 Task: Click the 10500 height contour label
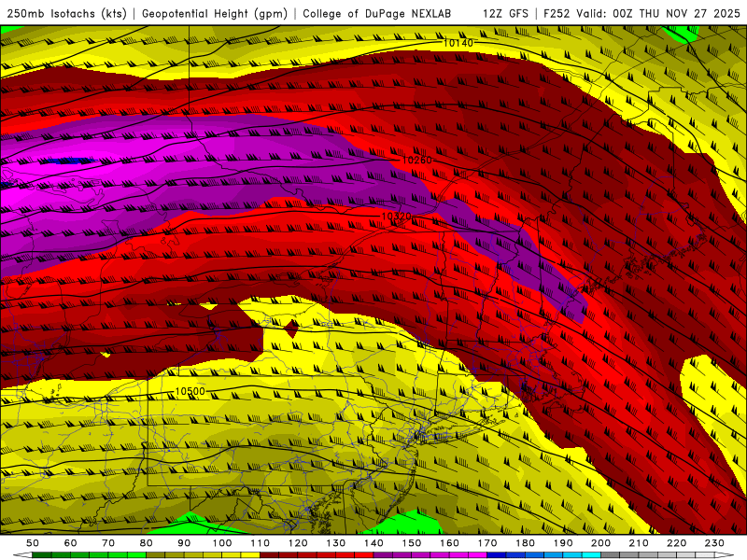click(x=190, y=391)
